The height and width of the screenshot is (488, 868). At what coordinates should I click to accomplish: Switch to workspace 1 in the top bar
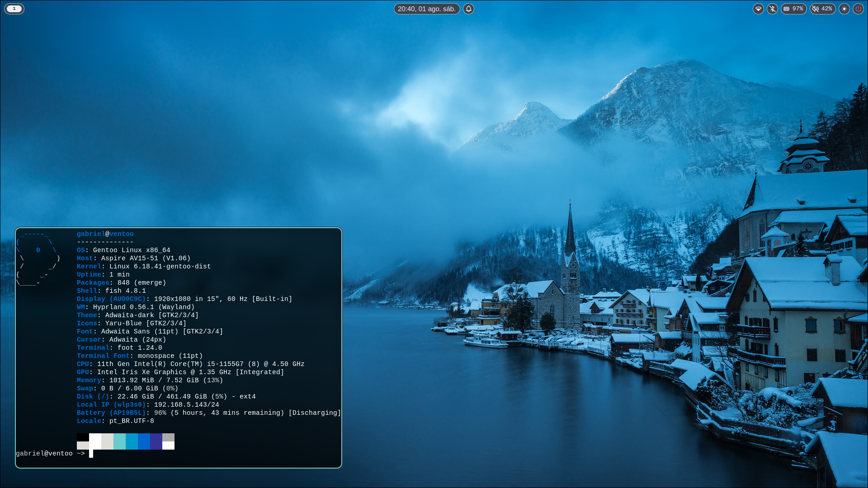click(14, 9)
